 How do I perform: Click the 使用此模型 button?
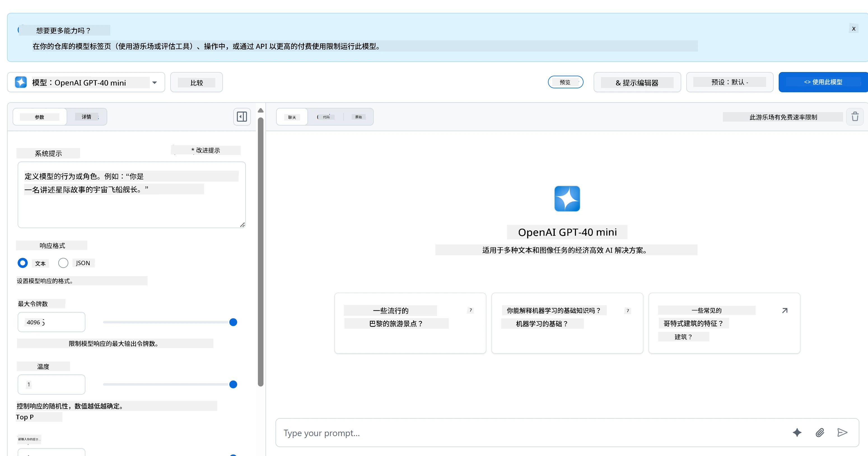tap(823, 82)
